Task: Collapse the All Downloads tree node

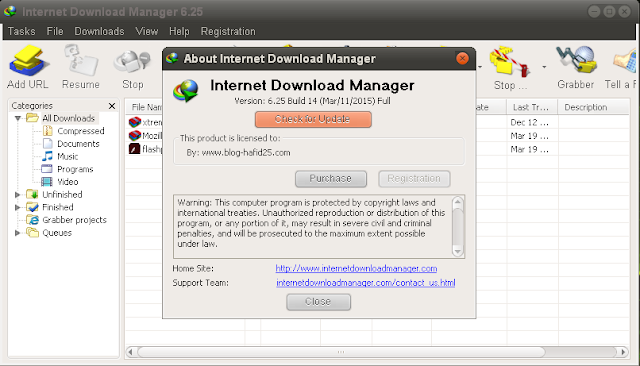Action: (18, 118)
